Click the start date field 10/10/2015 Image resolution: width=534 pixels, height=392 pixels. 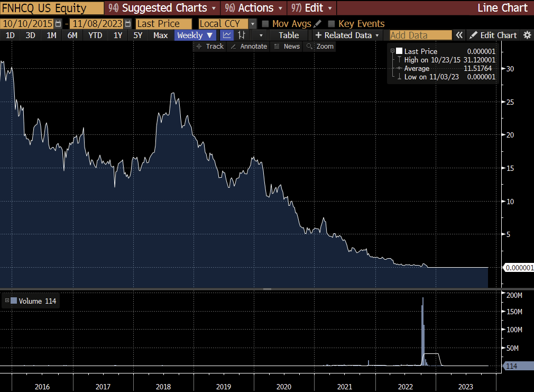tap(27, 23)
